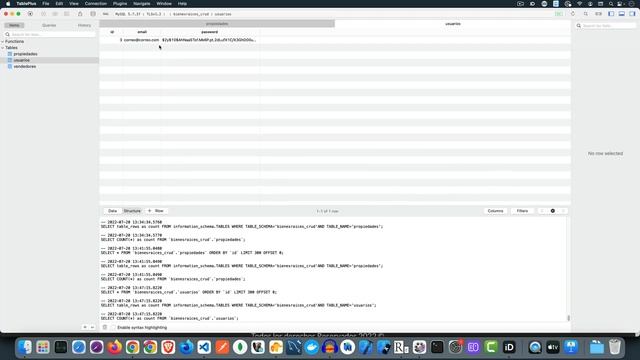Focus the sidebar search for item field
The height and width of the screenshot is (360, 640).
(x=50, y=34)
